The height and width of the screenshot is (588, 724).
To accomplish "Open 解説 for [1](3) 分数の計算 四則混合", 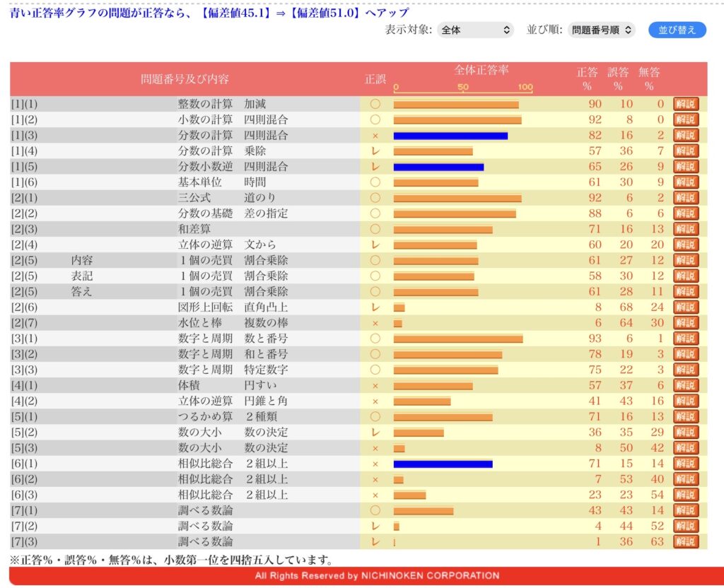I will click(685, 135).
